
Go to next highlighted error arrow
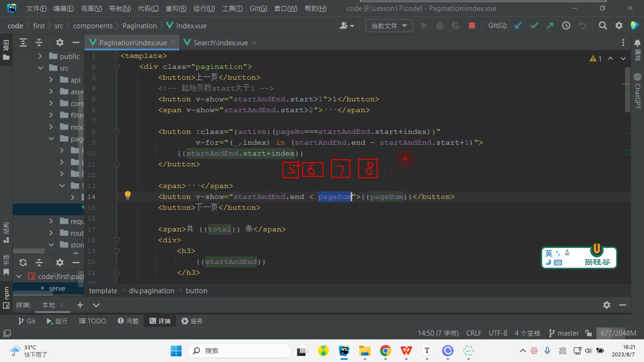(x=624, y=58)
